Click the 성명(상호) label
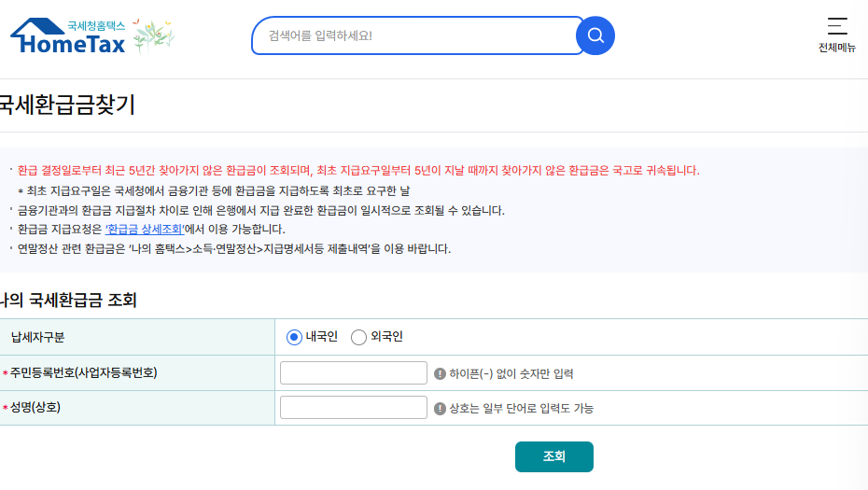 pyautogui.click(x=35, y=408)
